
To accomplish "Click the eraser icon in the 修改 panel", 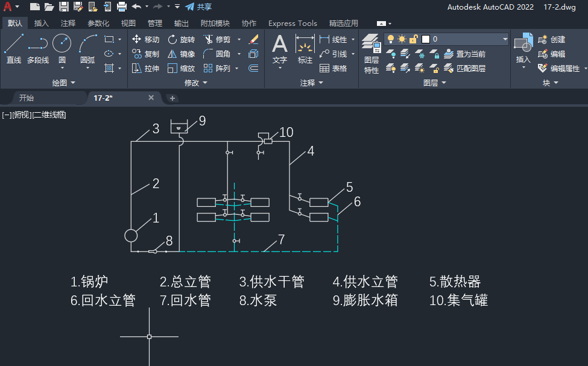I will (x=253, y=39).
